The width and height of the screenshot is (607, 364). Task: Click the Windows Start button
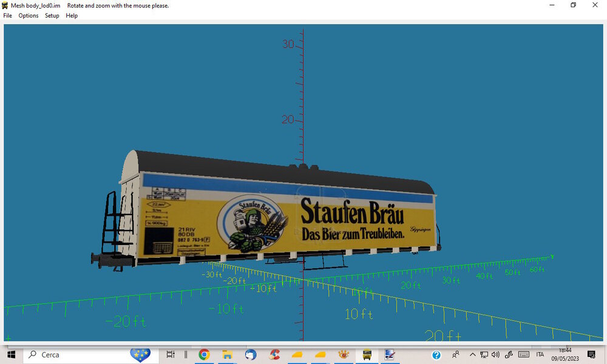click(x=11, y=355)
